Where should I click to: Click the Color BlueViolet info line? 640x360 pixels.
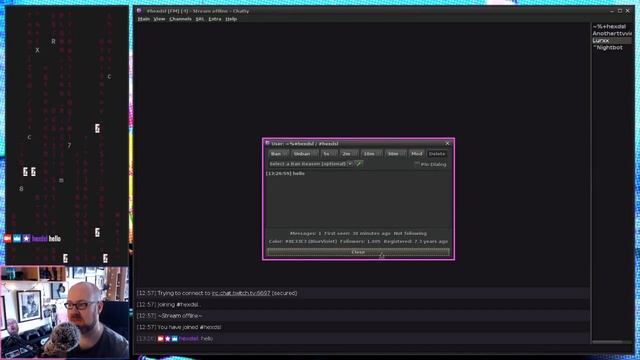coord(358,242)
